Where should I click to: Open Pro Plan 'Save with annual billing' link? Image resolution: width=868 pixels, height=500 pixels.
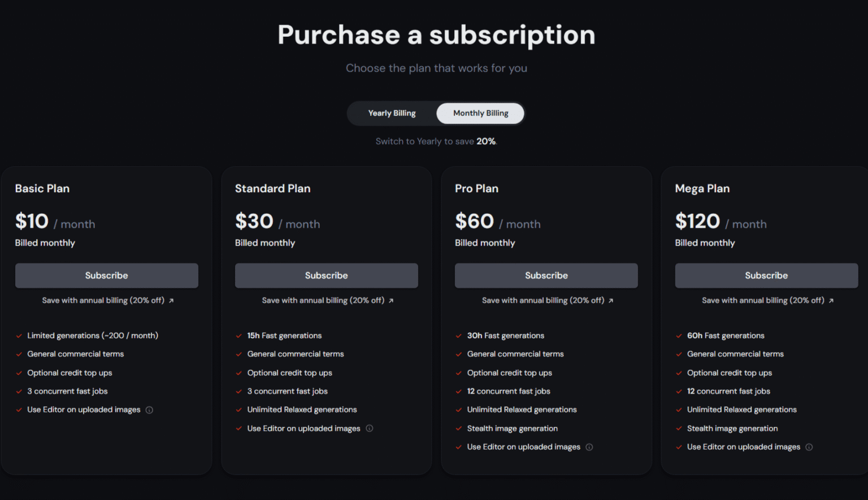point(542,301)
